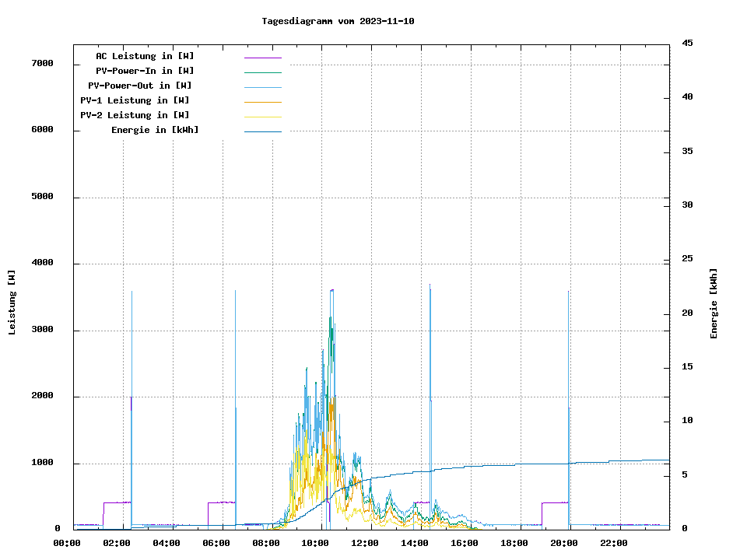The image size is (747, 560).
Task: Click the 4000 tick on the left axis
Action: tap(42, 263)
